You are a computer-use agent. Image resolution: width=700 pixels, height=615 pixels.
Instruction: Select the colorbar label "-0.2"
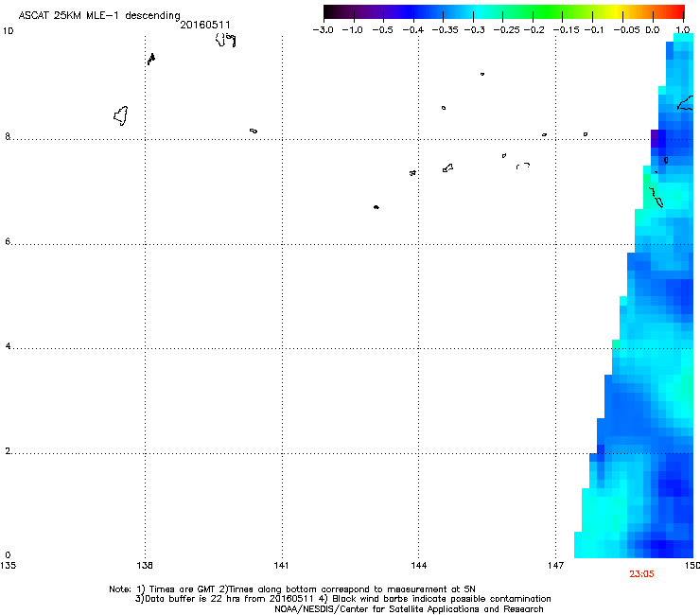534,30
